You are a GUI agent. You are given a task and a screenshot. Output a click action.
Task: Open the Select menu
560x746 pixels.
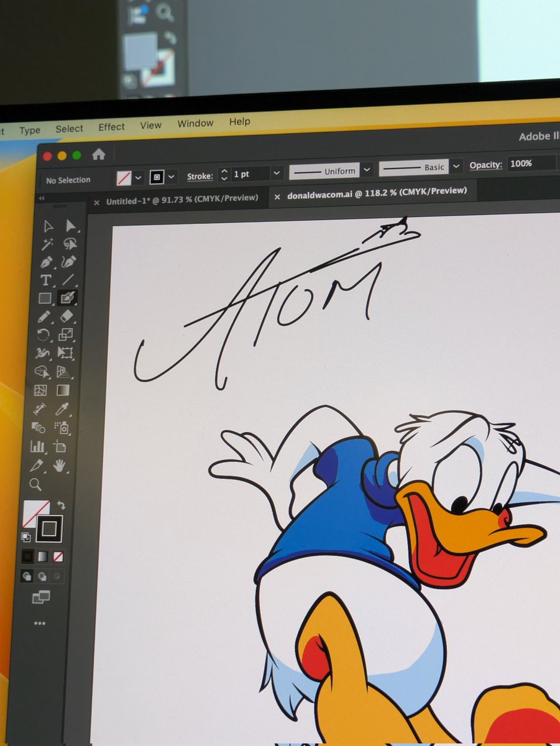click(x=69, y=128)
